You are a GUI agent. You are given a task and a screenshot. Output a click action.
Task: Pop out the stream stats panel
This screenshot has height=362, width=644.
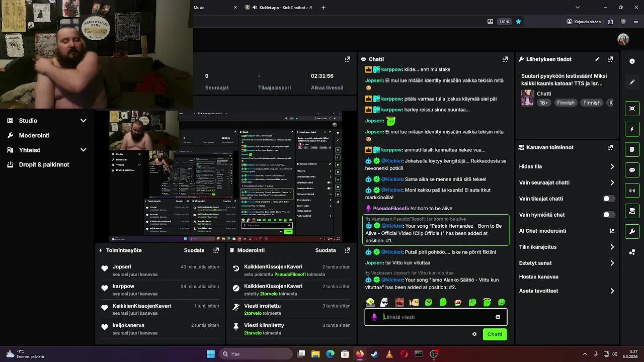[347, 59]
